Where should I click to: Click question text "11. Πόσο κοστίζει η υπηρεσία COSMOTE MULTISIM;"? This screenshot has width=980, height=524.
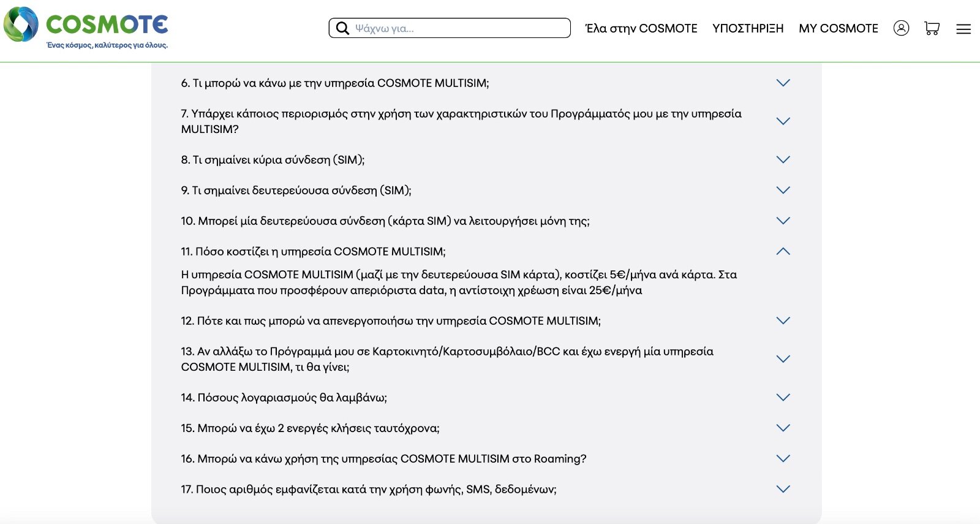pos(313,252)
